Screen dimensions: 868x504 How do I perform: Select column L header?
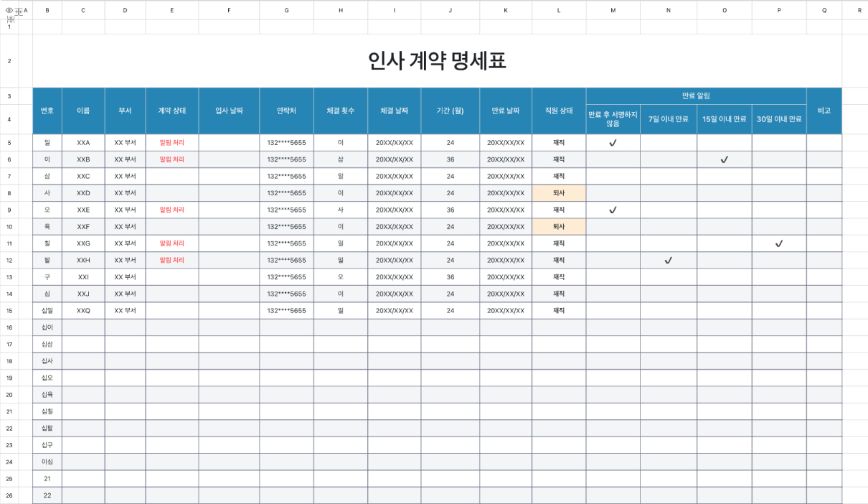[x=559, y=10]
